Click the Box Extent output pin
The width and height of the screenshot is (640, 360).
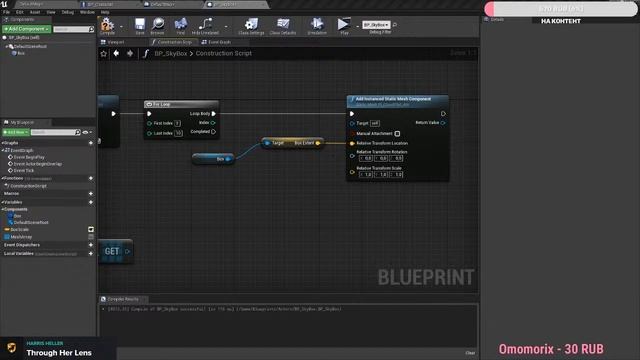[318, 143]
